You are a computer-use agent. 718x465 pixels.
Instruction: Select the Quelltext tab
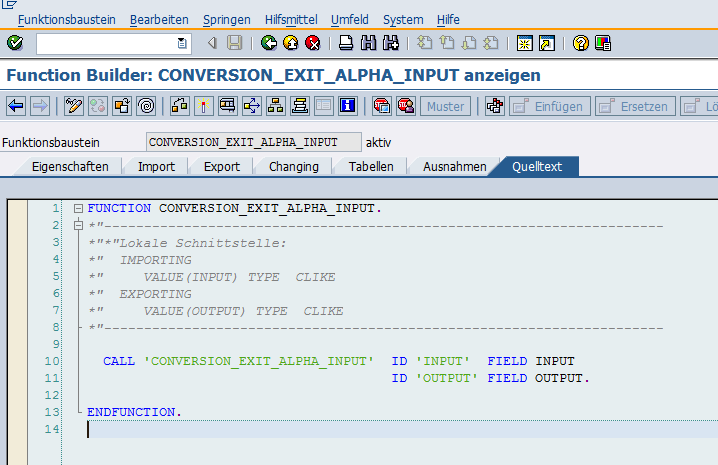(x=537, y=166)
